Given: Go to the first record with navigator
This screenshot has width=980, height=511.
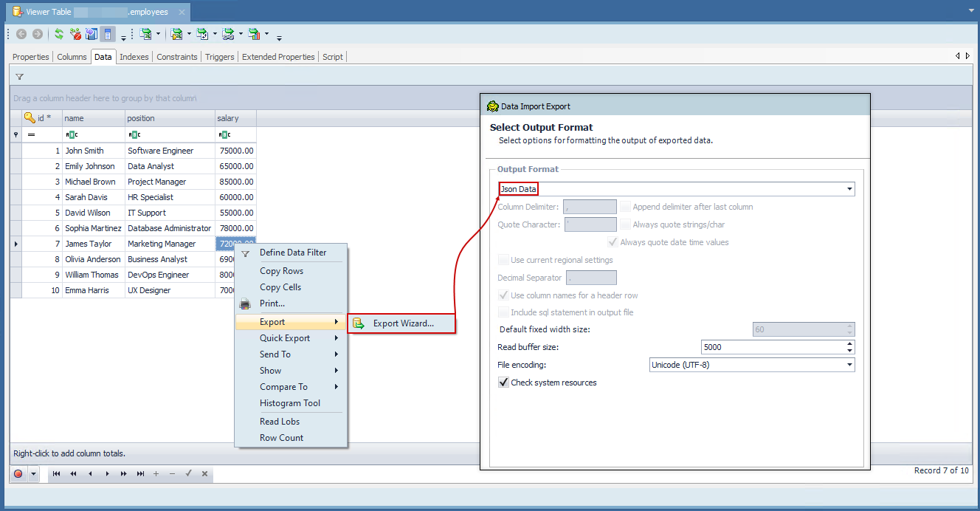Looking at the screenshot, I should 57,474.
